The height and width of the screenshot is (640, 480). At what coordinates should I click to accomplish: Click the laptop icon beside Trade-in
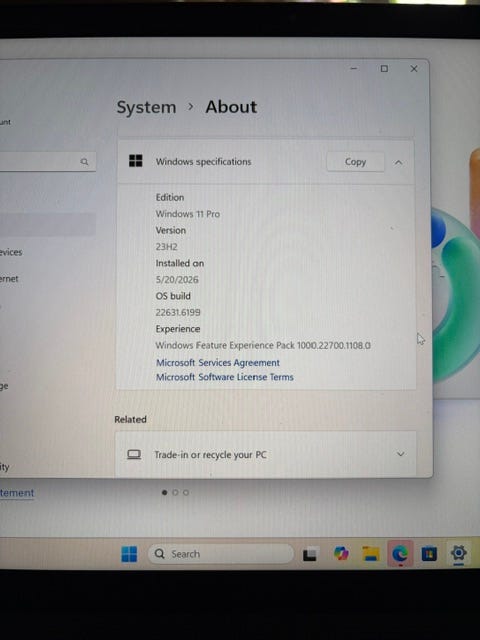click(134, 454)
